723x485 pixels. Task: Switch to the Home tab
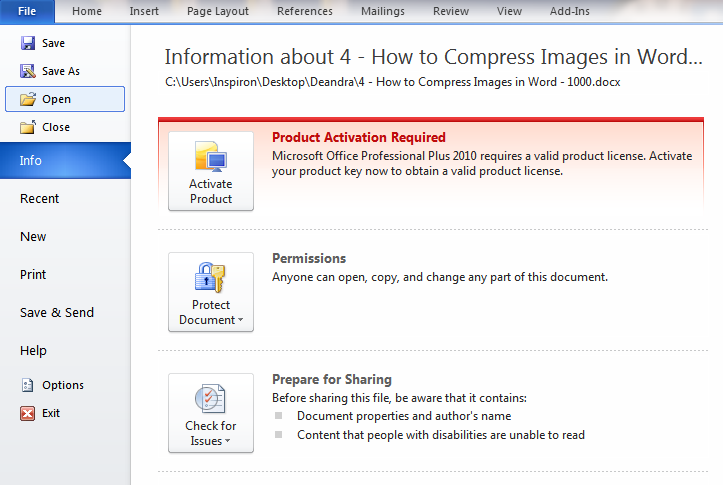click(x=87, y=12)
